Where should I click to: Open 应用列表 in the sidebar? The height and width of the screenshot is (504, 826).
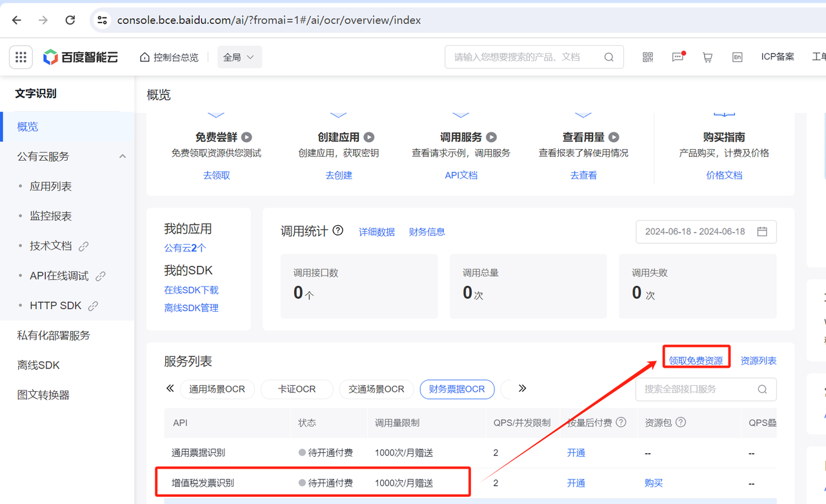pyautogui.click(x=51, y=186)
